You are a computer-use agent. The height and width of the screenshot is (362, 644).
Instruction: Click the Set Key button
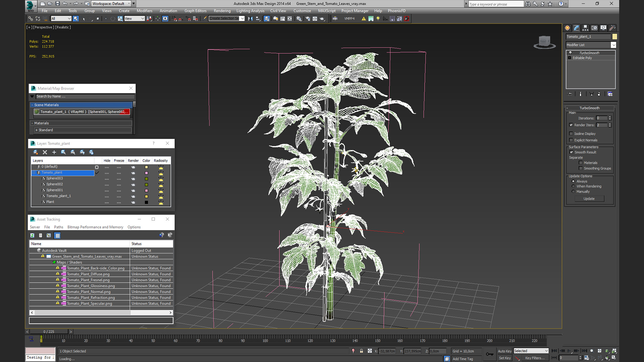(504, 358)
